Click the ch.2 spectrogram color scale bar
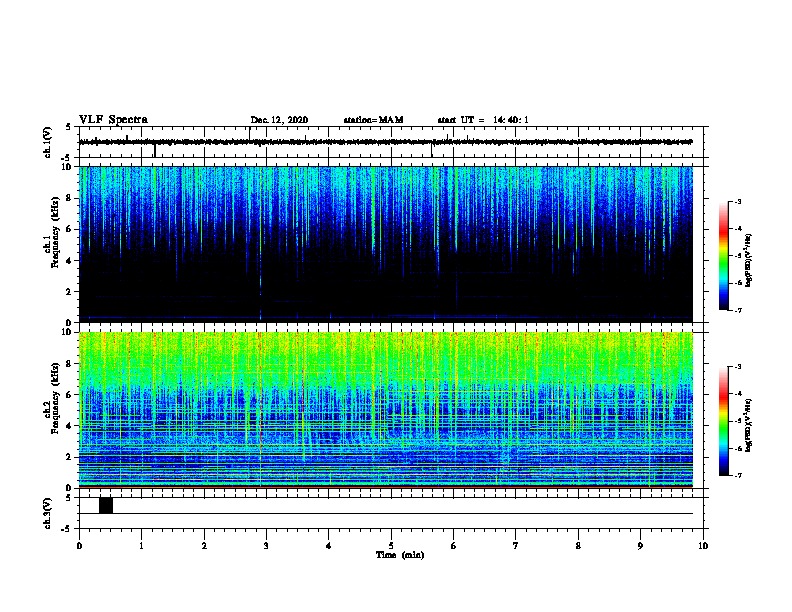The height and width of the screenshot is (612, 792). pos(724,421)
